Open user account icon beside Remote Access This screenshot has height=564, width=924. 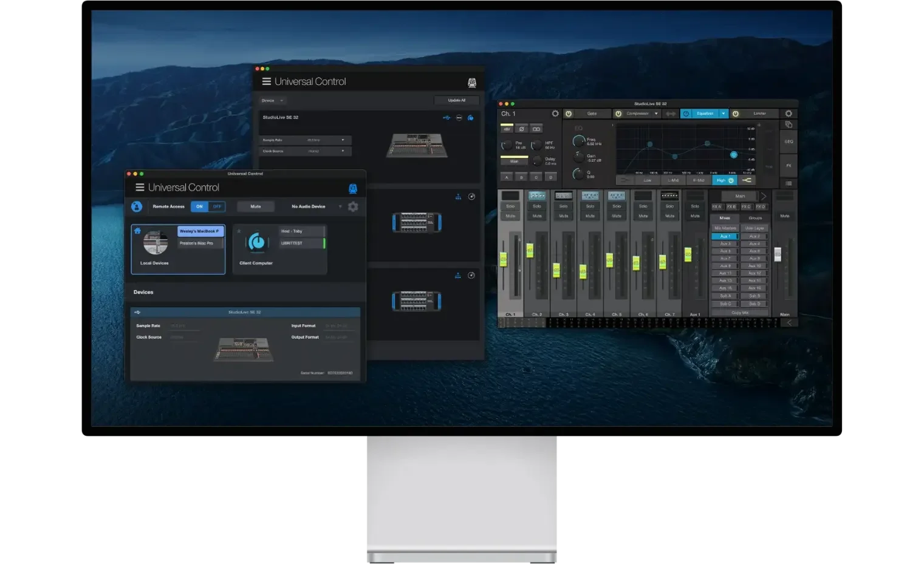pos(137,206)
